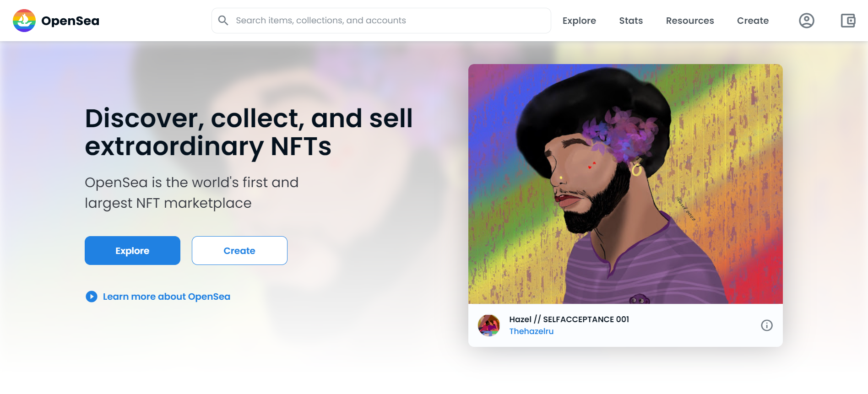
Task: Open the Thehazelru creator link
Action: tap(531, 331)
